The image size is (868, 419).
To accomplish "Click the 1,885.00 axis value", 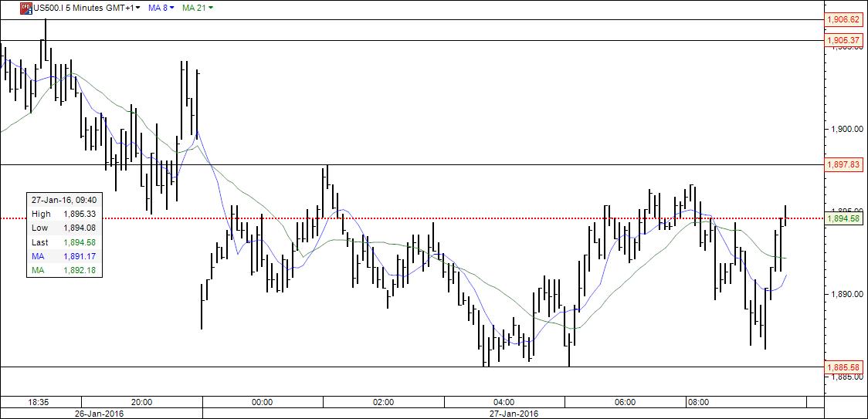I will pos(846,377).
